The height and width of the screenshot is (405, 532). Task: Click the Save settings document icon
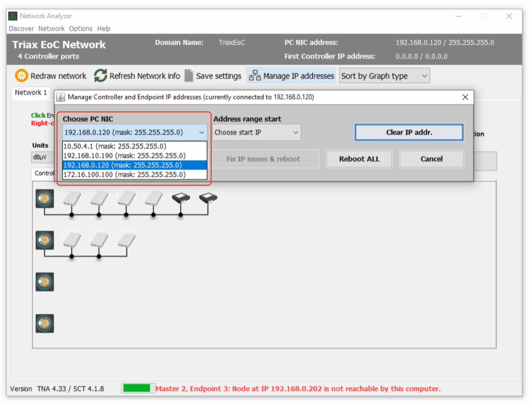click(189, 76)
